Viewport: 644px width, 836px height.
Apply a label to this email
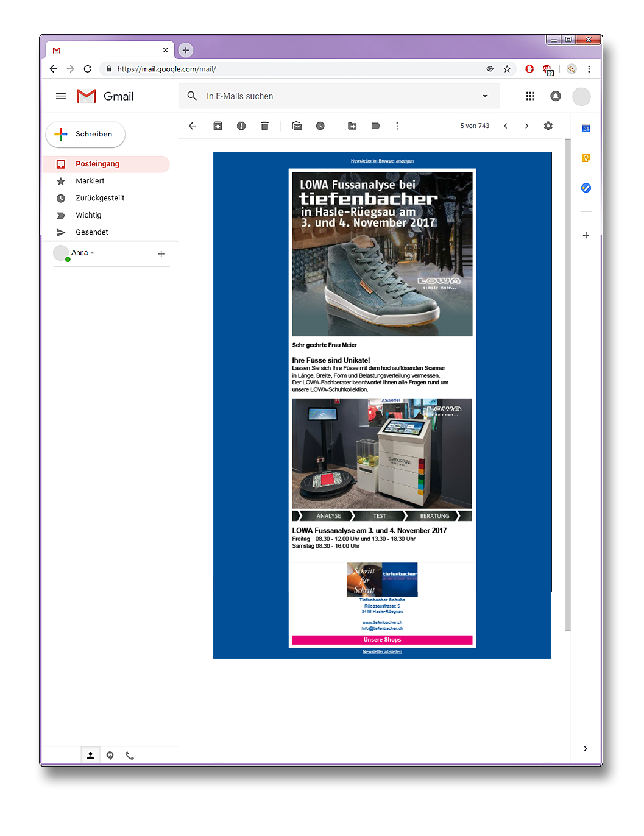coord(376,126)
